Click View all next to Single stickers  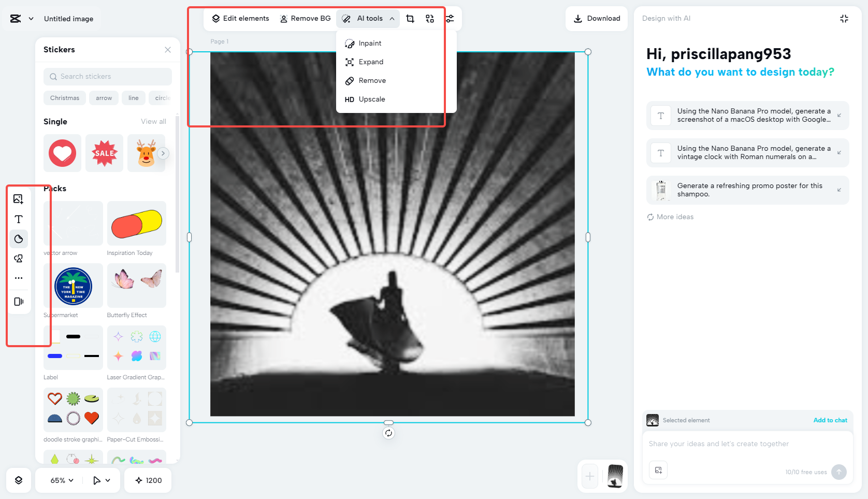coord(153,121)
